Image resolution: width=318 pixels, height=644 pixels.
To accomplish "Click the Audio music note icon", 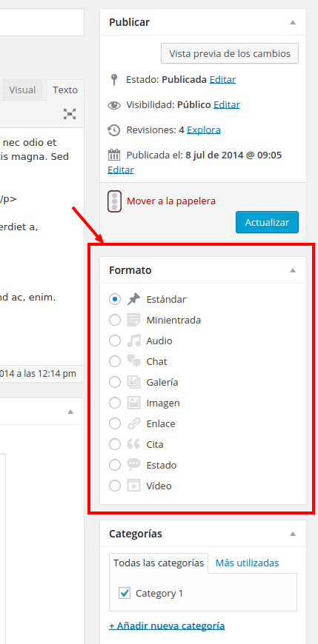I will pos(133,341).
